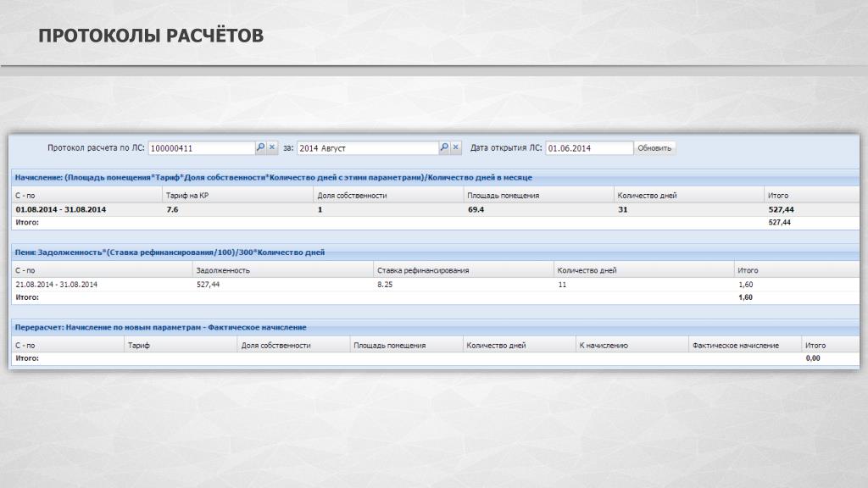Click the Начисление section header
868x488 pixels.
435,178
